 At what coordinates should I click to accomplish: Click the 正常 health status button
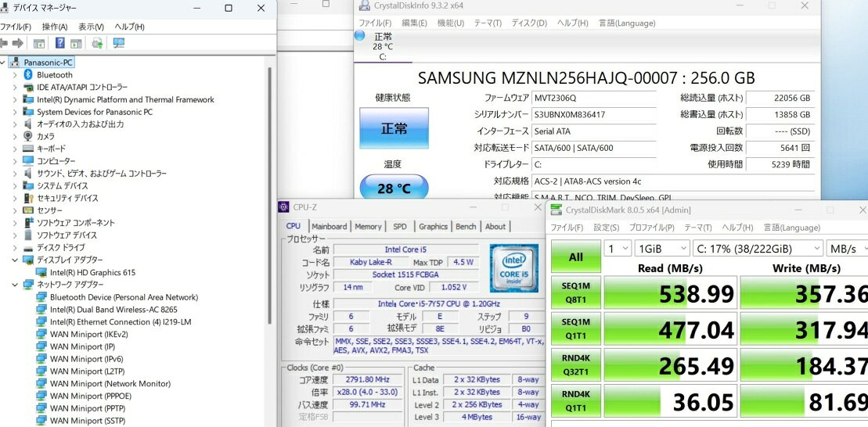[394, 128]
